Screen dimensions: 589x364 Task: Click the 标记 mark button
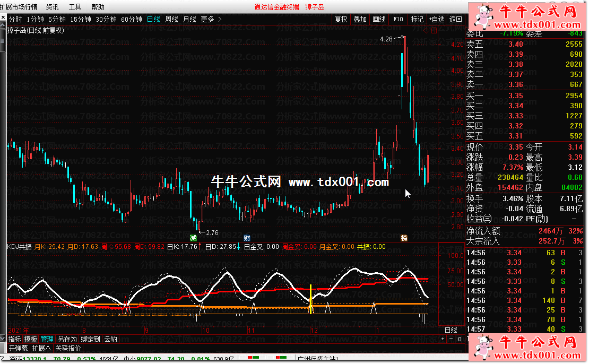(417, 19)
